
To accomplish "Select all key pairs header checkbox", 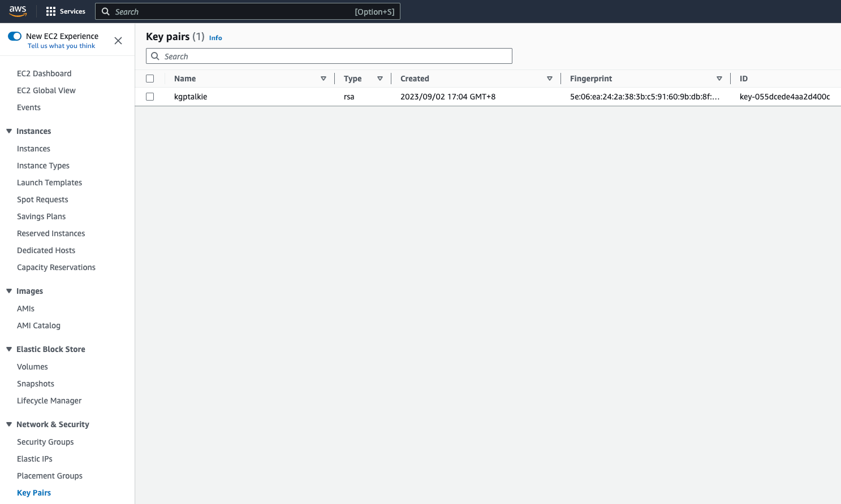I will pos(150,79).
